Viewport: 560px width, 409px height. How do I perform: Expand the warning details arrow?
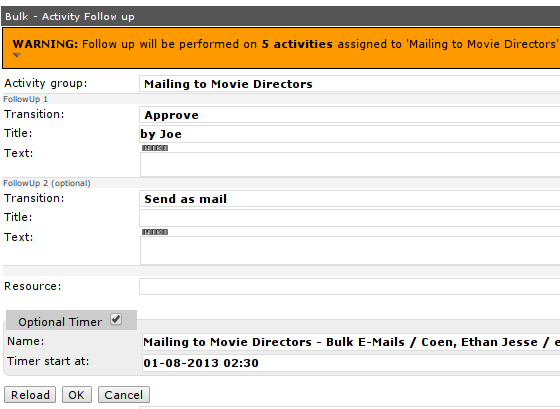point(17,55)
